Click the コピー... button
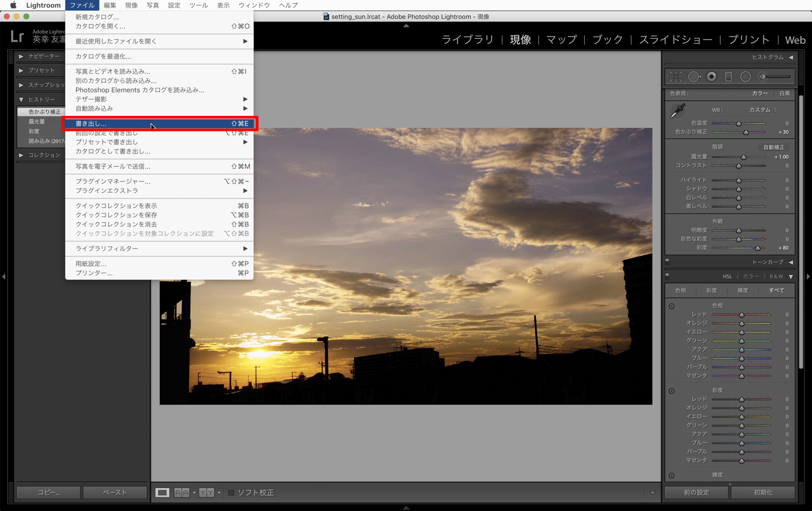 49,493
